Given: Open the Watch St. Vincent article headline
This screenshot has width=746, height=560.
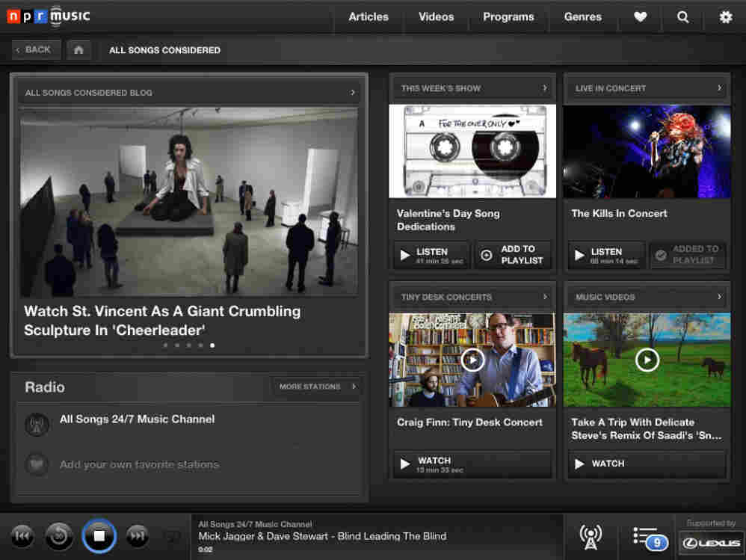Looking at the screenshot, I should coord(162,321).
